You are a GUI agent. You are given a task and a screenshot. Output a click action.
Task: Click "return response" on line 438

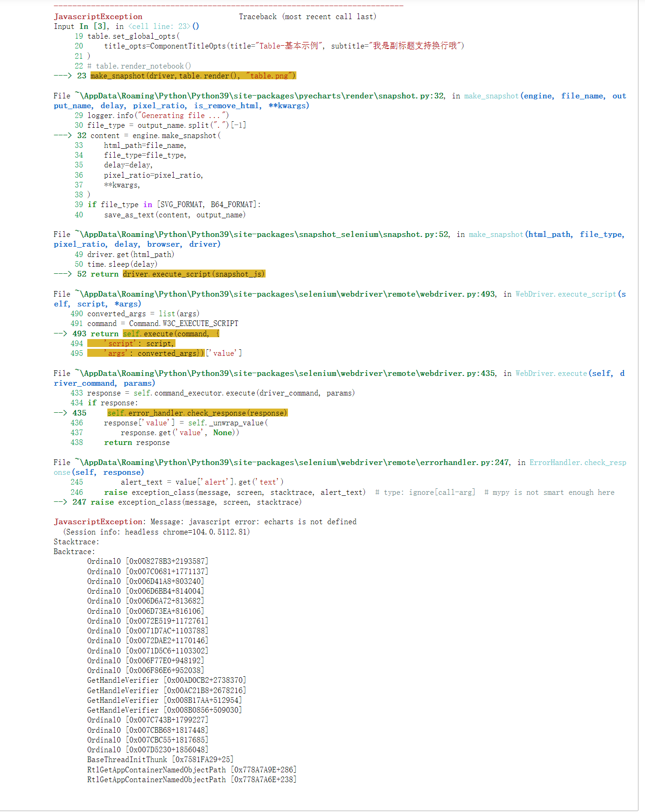137,443
